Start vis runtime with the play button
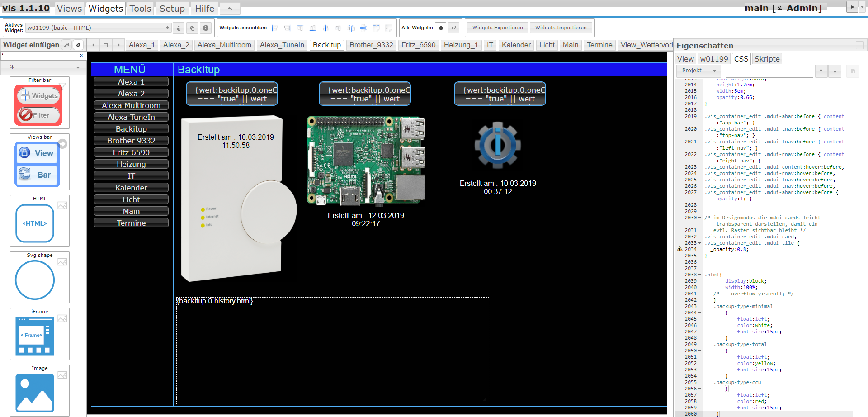The width and height of the screenshot is (868, 417). (x=852, y=6)
